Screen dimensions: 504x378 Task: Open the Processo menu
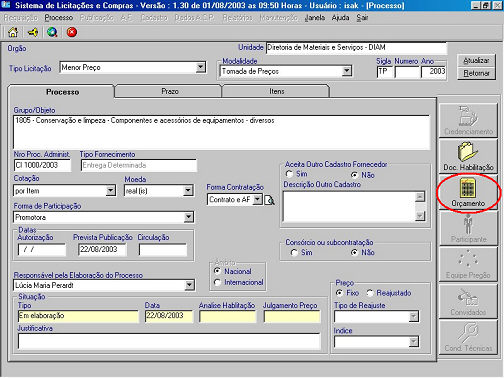[59, 17]
